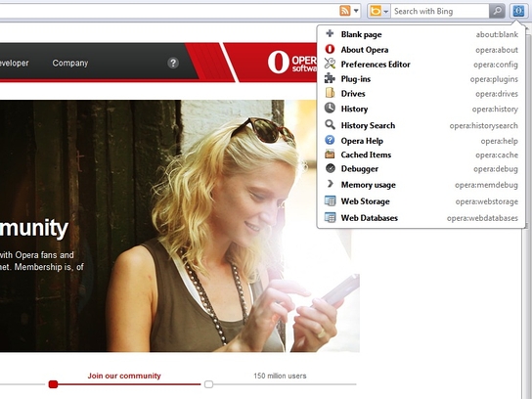Open the Drives entry
The width and height of the screenshot is (532, 399).
(x=421, y=93)
